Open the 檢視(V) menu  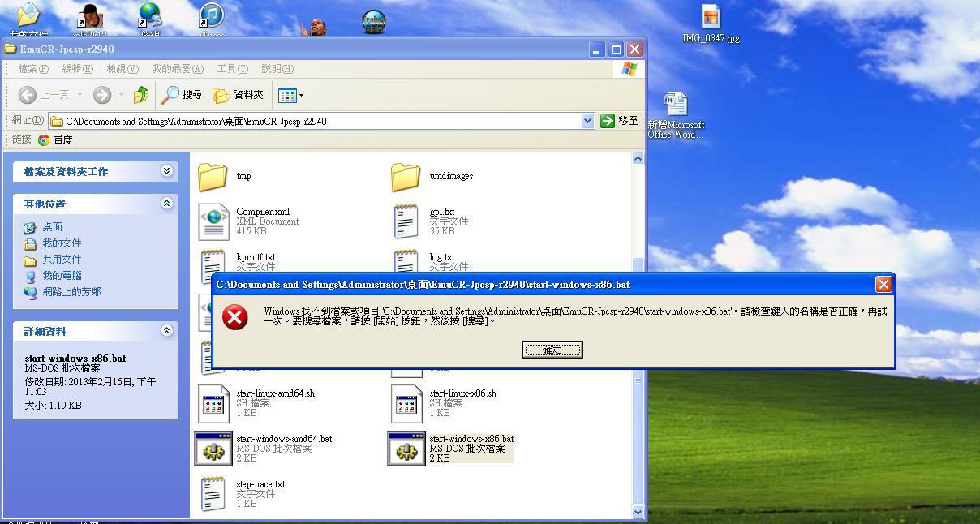(x=122, y=69)
